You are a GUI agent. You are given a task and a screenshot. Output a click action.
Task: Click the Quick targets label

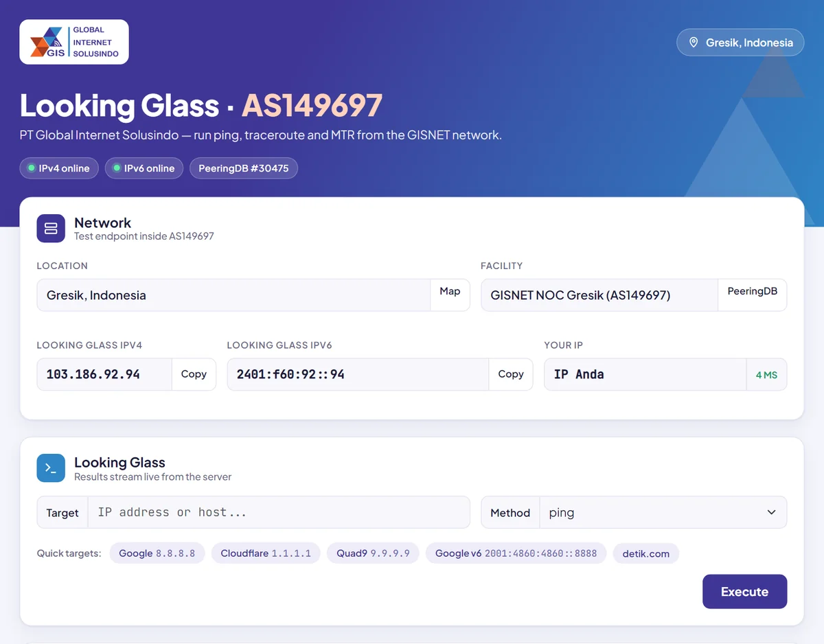tap(69, 553)
